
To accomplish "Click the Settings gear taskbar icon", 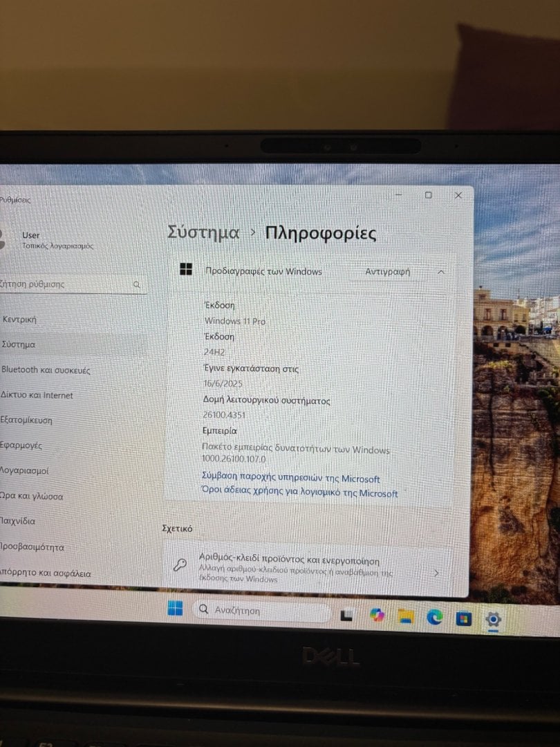I will (493, 620).
